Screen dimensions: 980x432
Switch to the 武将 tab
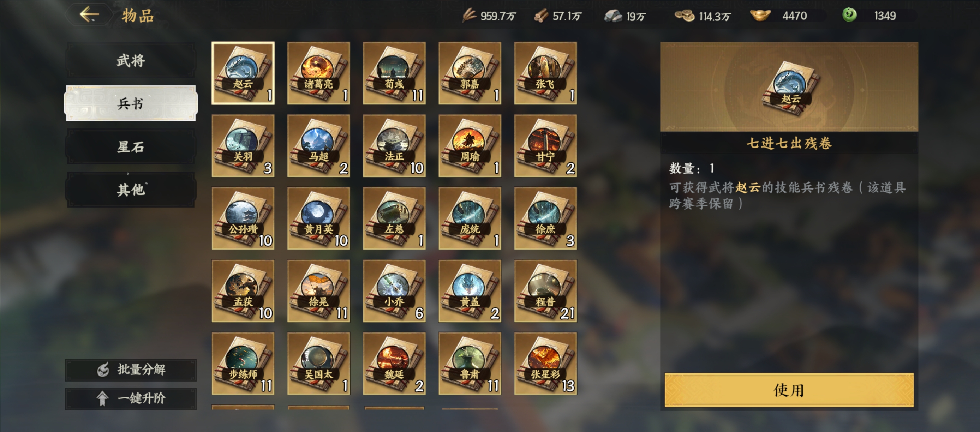coord(131,60)
